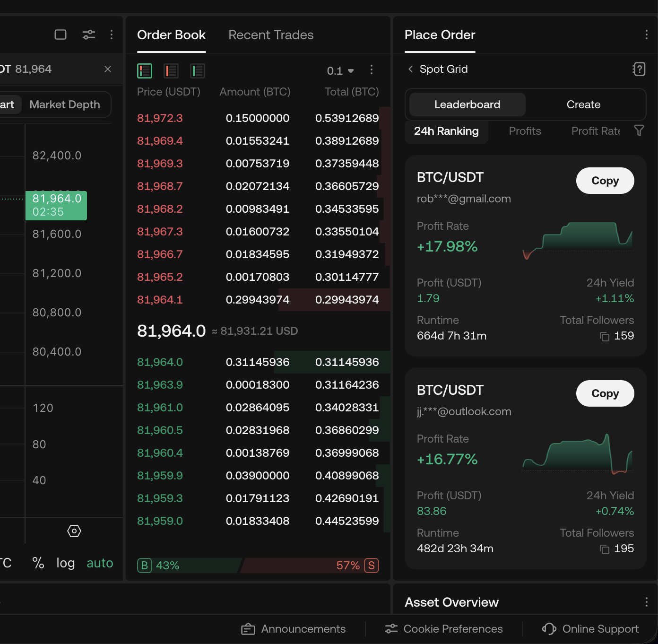Screen dimensions: 658x644
Task: Click the ask price 81,968.7
Action: [x=160, y=186]
